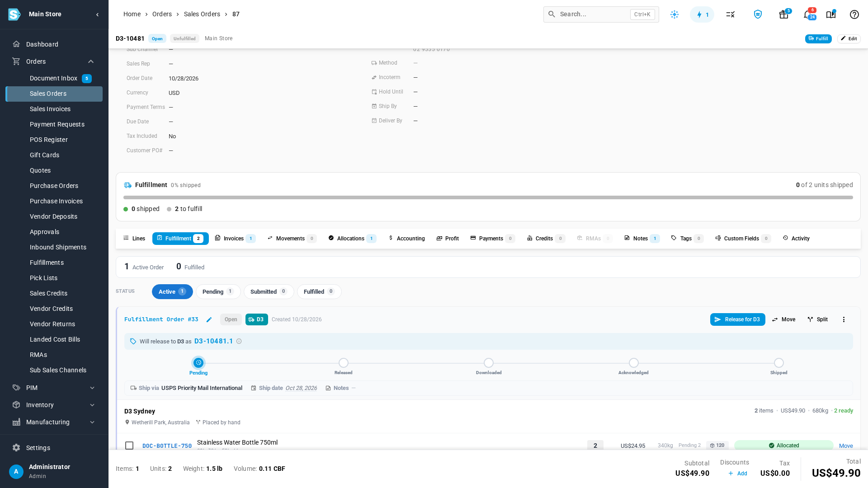868x488 pixels.
Task: Click info icon next to D3-10481.1
Action: (x=239, y=341)
